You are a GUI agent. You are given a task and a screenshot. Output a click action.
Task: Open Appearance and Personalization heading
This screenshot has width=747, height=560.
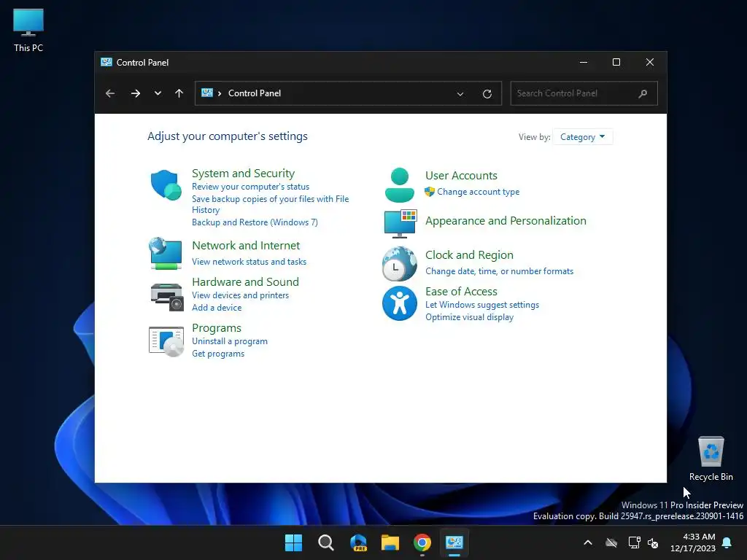(506, 220)
